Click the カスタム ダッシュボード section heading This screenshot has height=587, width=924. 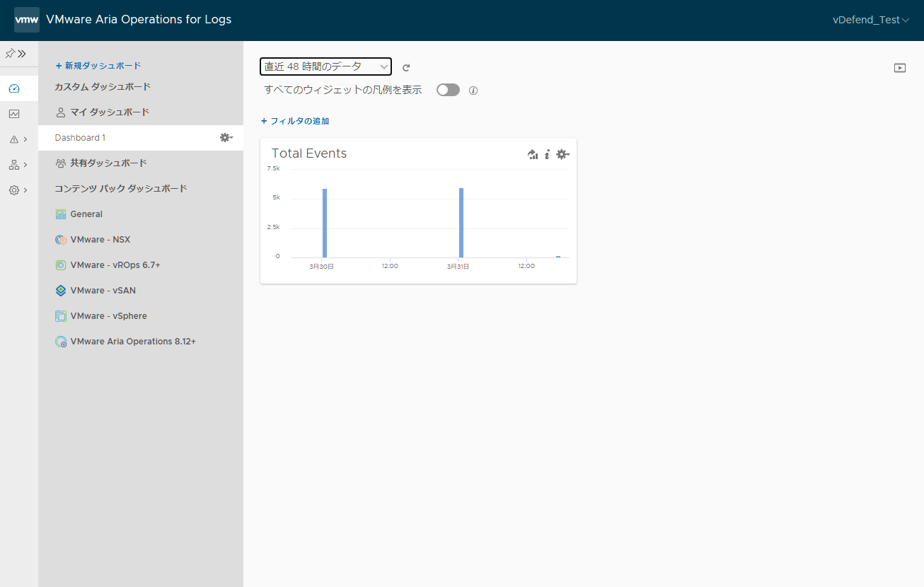point(103,87)
